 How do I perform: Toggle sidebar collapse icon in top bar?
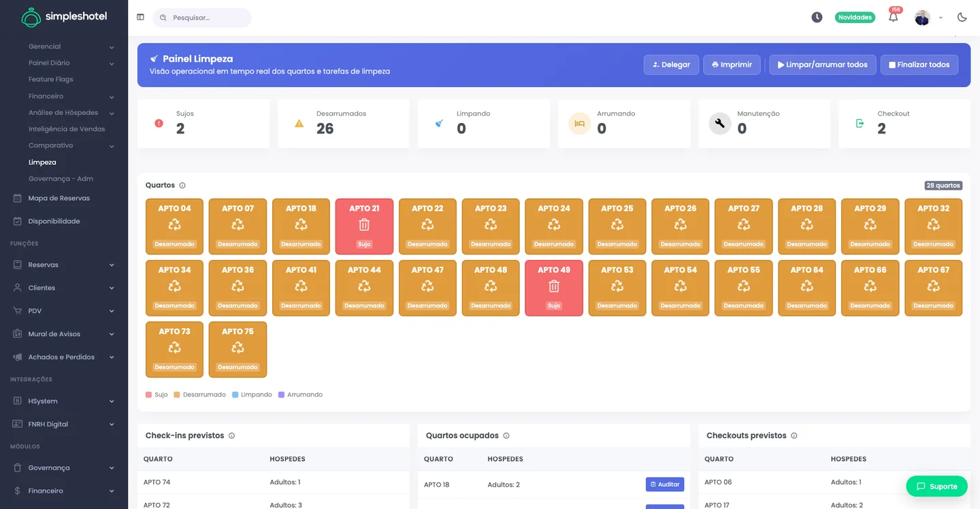coord(140,17)
